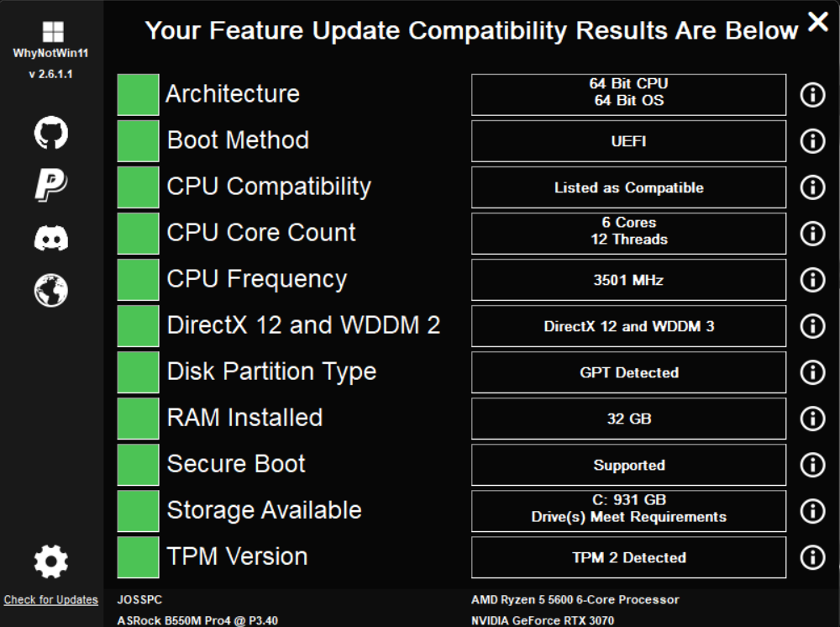The height and width of the screenshot is (627, 840).
Task: Click the 'CPU Frequency' label
Action: 256,279
